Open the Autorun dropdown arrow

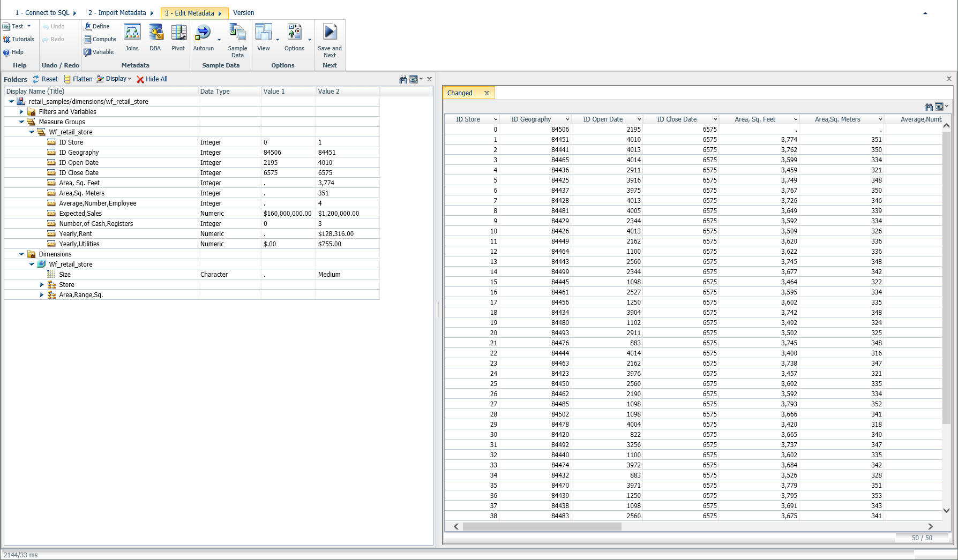click(x=219, y=40)
